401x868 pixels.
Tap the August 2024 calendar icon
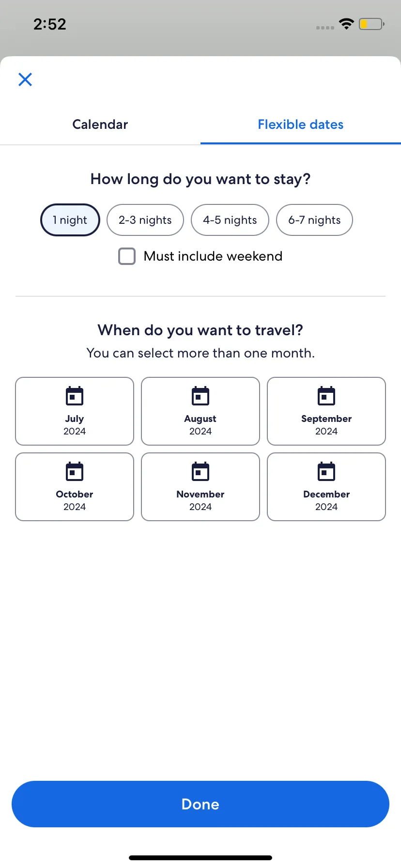(200, 396)
